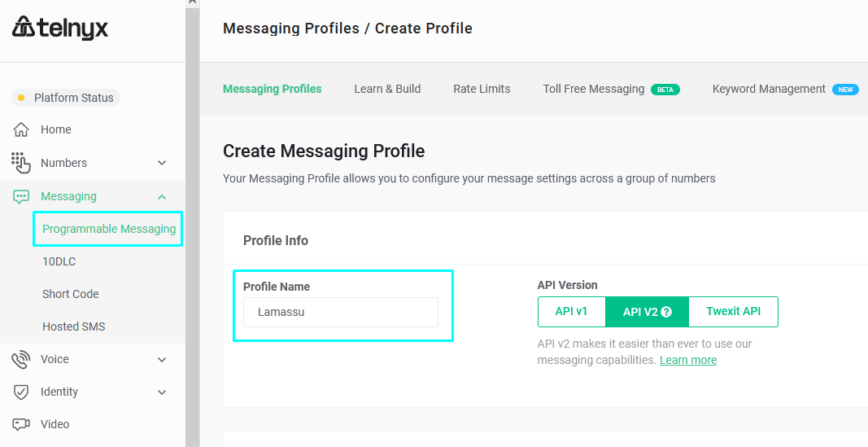Viewport: 868px width, 447px height.
Task: Click the Profile Name input field
Action: pyautogui.click(x=340, y=313)
